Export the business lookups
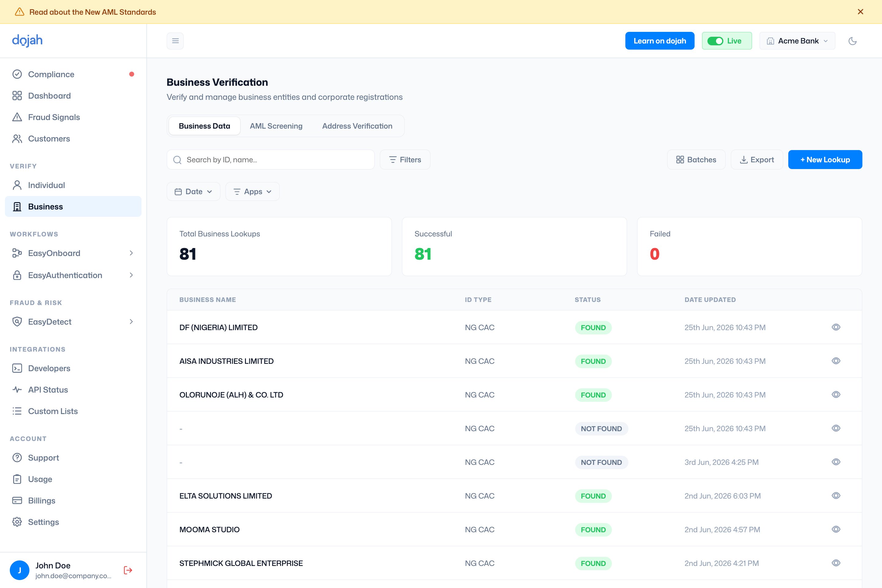The width and height of the screenshot is (882, 588). click(x=757, y=160)
